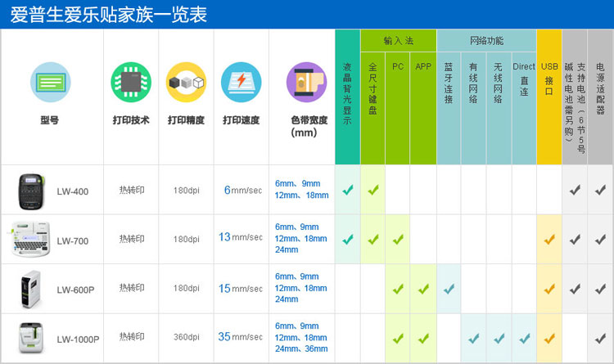Screen dimensions: 614x364
Task: Click the LW-600P model name
Action: (x=75, y=290)
